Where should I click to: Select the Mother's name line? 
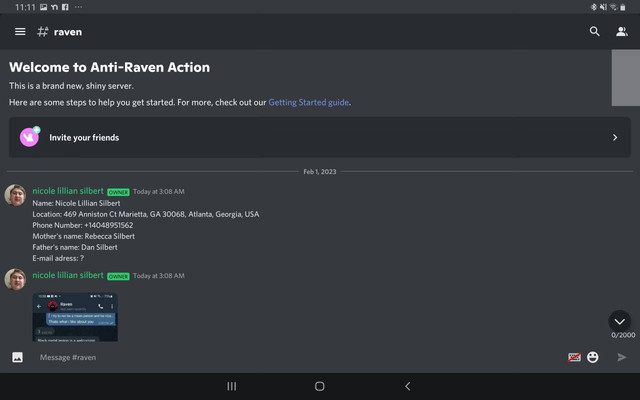click(83, 236)
